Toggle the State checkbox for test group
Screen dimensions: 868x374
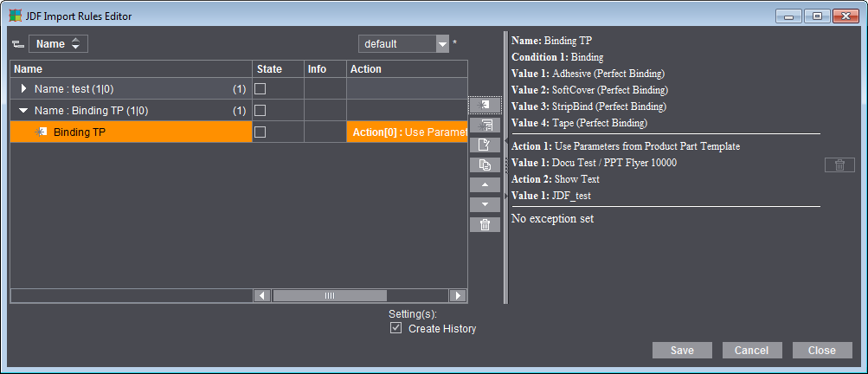[260, 88]
